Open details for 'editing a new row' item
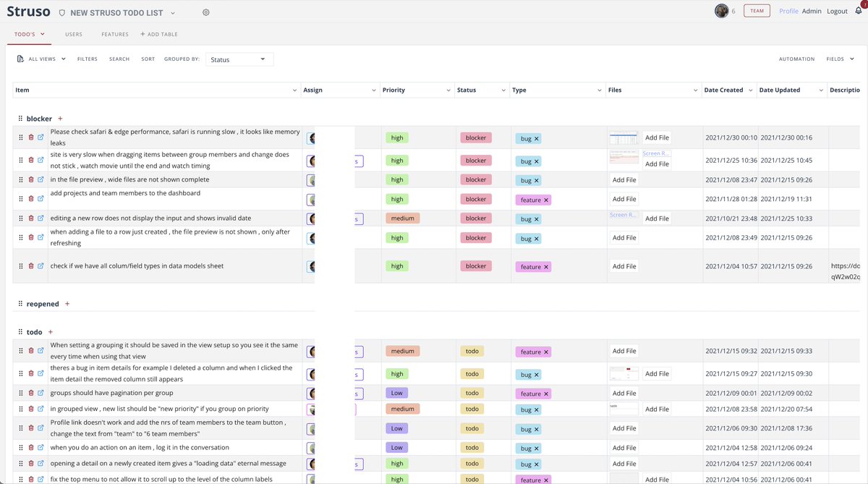Image resolution: width=868 pixels, height=484 pixels. (41, 218)
